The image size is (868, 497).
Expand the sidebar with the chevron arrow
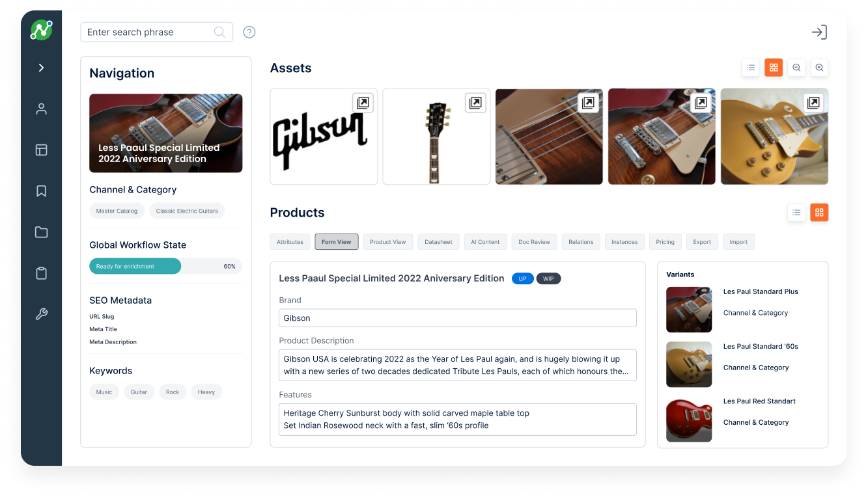pos(41,68)
